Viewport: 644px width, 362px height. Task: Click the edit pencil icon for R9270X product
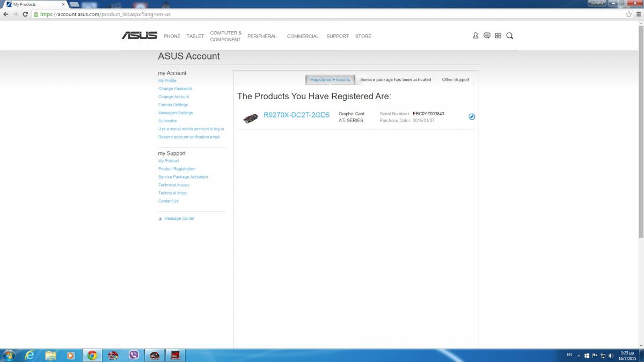(472, 116)
